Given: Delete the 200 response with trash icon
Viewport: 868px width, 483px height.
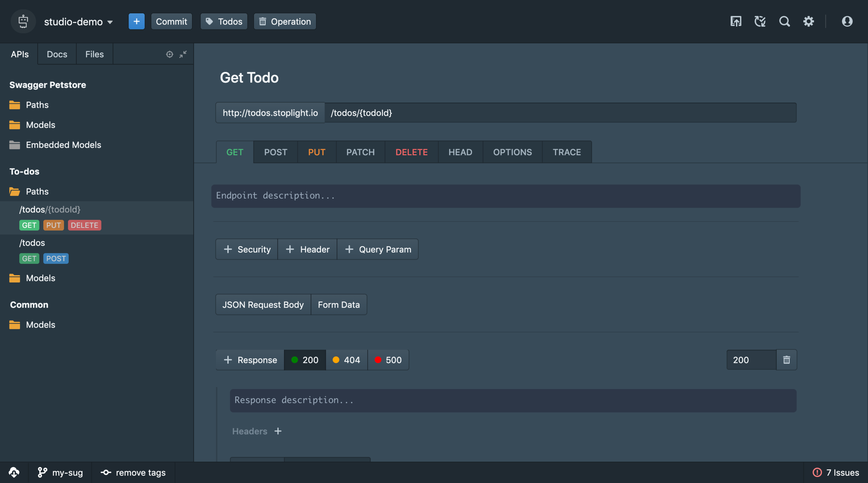Looking at the screenshot, I should coord(786,360).
